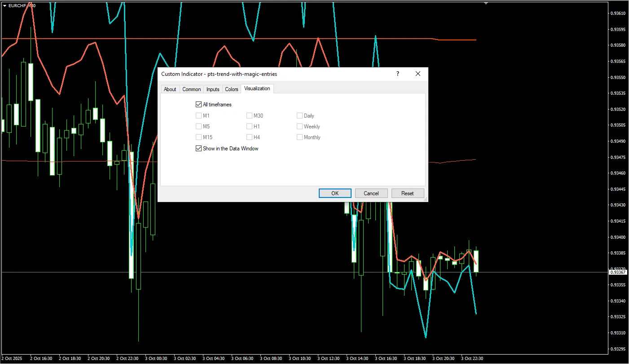Open the Inputs tab
Screen dimensions: 629x364
213,89
